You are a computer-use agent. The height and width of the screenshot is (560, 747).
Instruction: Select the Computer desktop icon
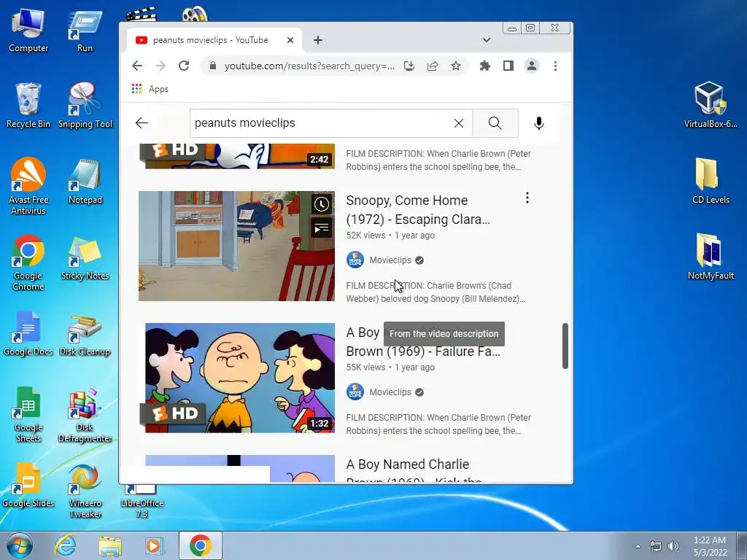(x=28, y=30)
